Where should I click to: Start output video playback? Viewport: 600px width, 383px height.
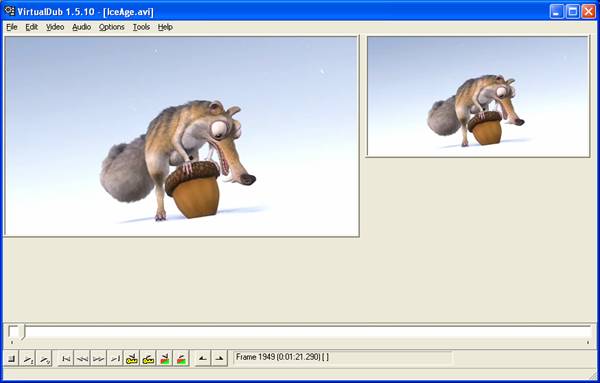pyautogui.click(x=44, y=359)
